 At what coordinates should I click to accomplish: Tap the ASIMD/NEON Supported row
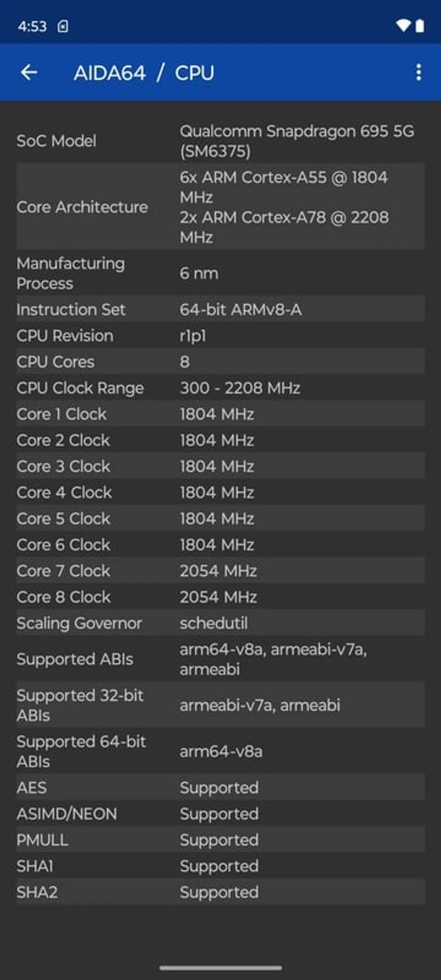coord(220,814)
